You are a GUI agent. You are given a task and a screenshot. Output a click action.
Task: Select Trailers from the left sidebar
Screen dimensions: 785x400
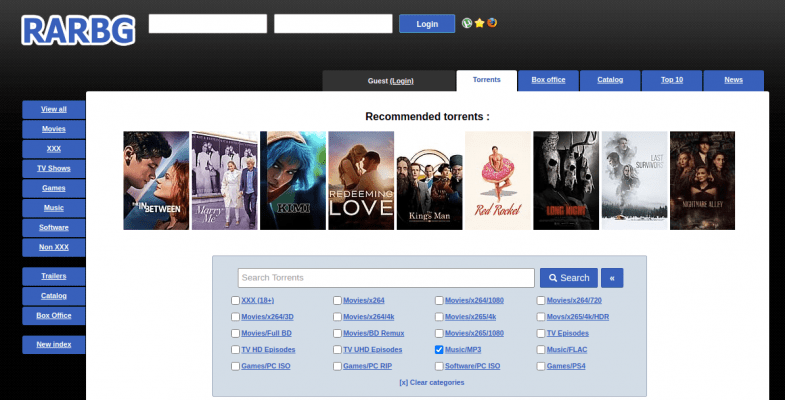click(x=54, y=275)
